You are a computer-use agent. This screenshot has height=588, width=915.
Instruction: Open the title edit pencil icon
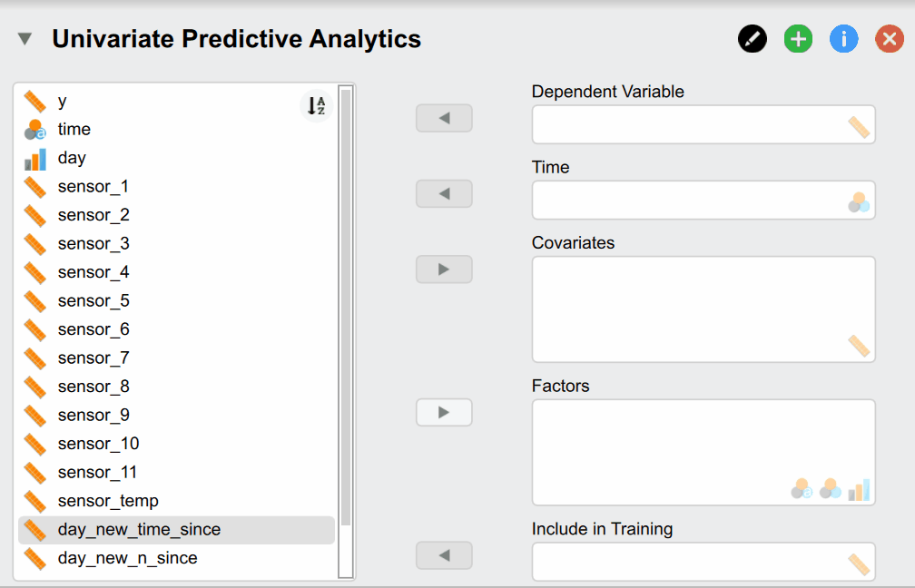point(752,39)
